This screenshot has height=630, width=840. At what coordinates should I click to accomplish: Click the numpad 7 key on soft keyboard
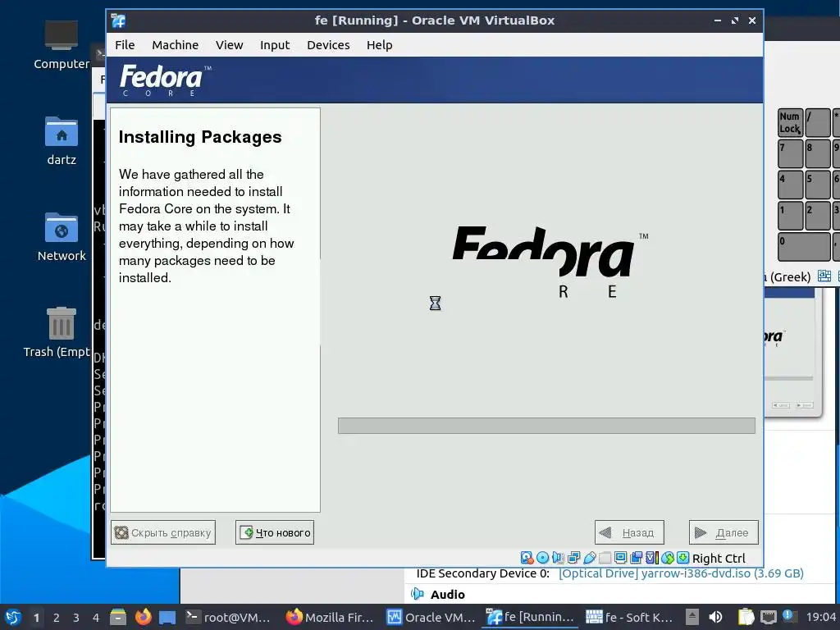(790, 153)
